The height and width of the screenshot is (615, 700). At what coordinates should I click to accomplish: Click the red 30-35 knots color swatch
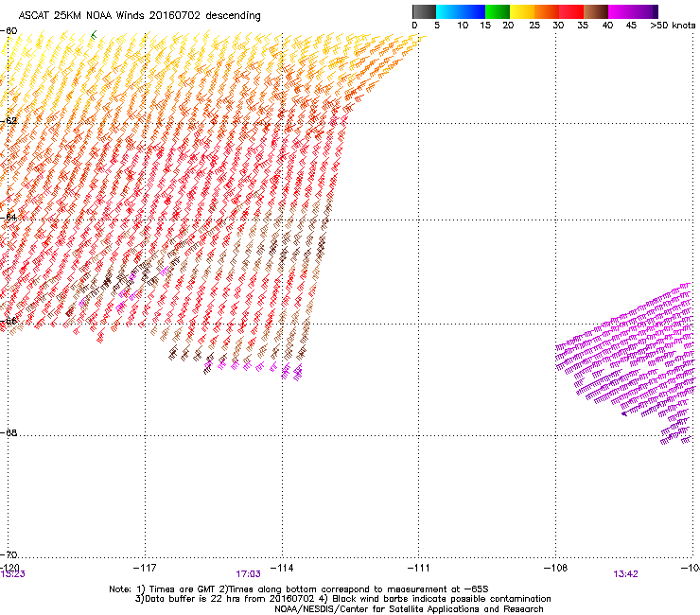[571, 11]
